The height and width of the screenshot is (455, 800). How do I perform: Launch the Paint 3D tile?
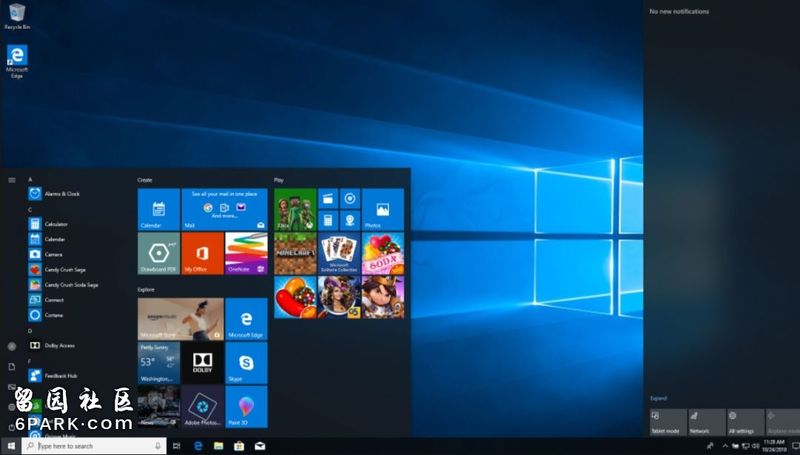pyautogui.click(x=246, y=407)
